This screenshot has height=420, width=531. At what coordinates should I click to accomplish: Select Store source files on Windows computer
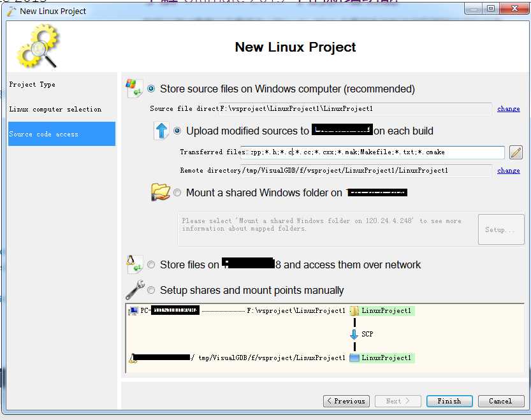point(151,89)
